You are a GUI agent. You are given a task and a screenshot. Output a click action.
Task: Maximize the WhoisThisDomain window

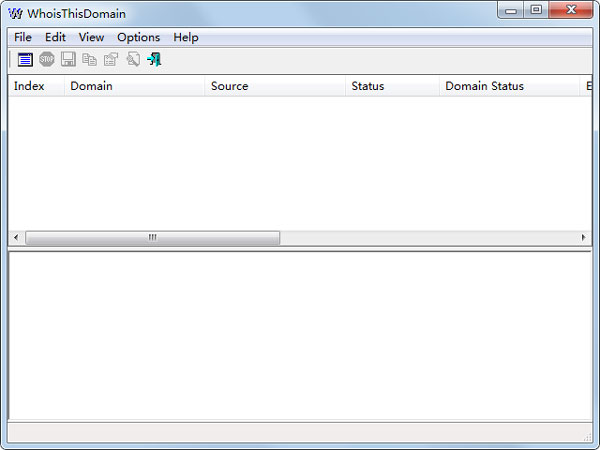click(536, 10)
